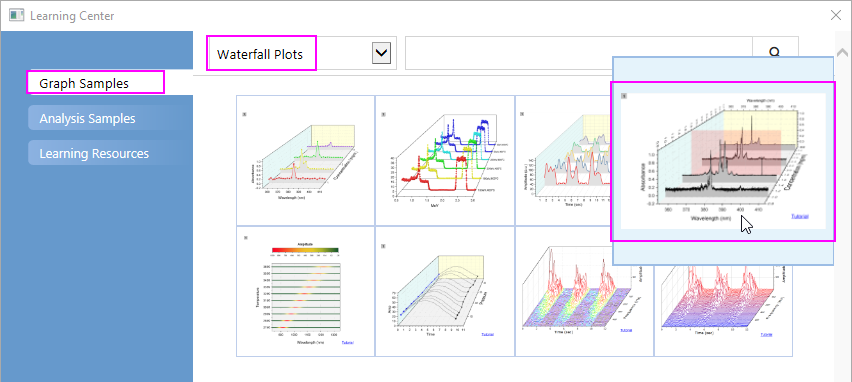The width and height of the screenshot is (852, 382).
Task: Open the Waterfall Plots category dropdown arrow
Action: click(381, 53)
